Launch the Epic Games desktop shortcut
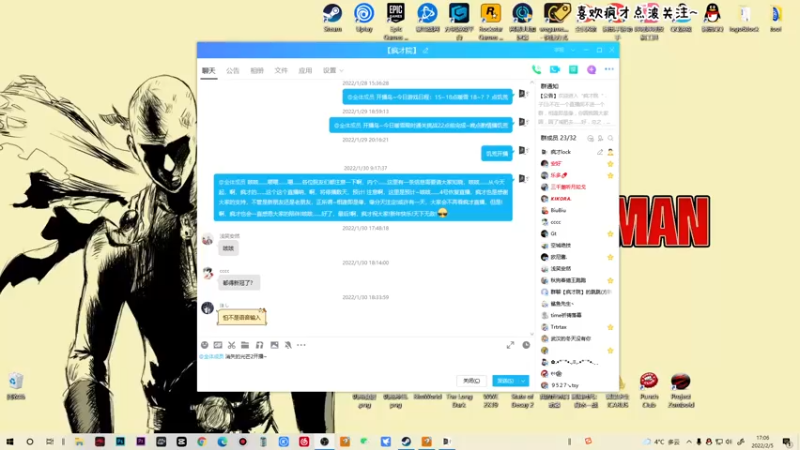This screenshot has height=450, width=800. pyautogui.click(x=395, y=21)
